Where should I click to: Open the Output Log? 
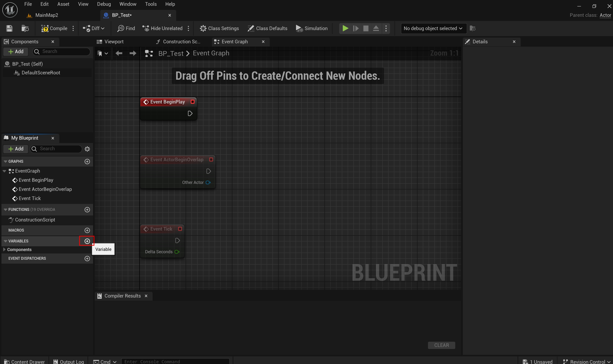pyautogui.click(x=68, y=361)
